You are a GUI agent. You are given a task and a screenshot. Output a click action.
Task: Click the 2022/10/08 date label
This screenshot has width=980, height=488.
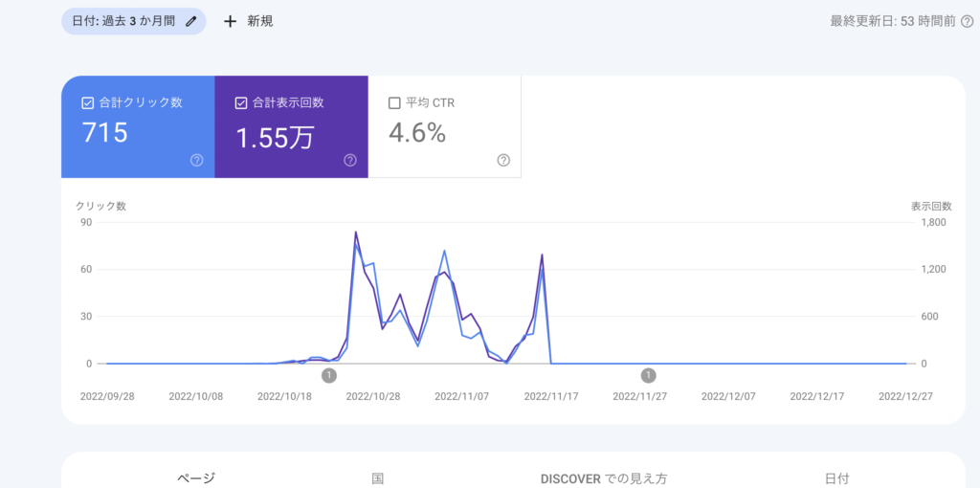point(195,397)
